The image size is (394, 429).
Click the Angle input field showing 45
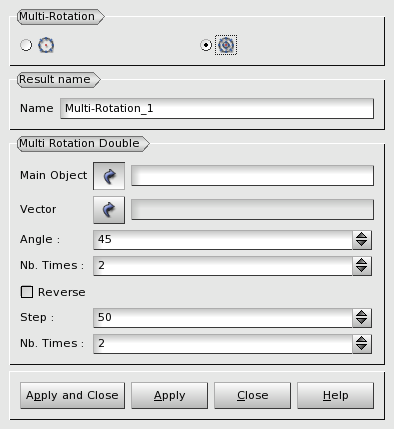tap(223, 240)
